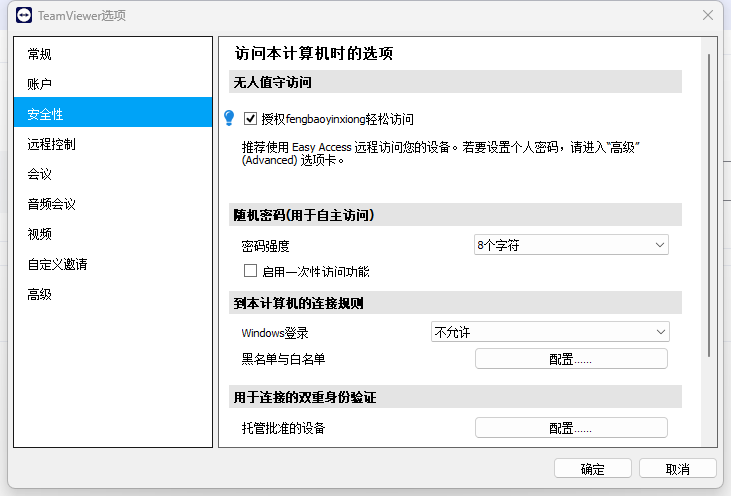Go to 音频会议 settings
This screenshot has width=731, height=496.
113,204
